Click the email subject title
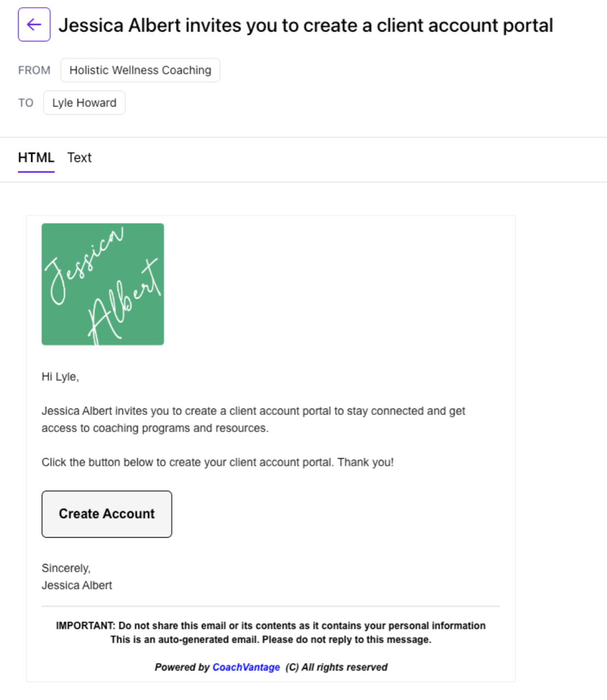 click(x=305, y=26)
